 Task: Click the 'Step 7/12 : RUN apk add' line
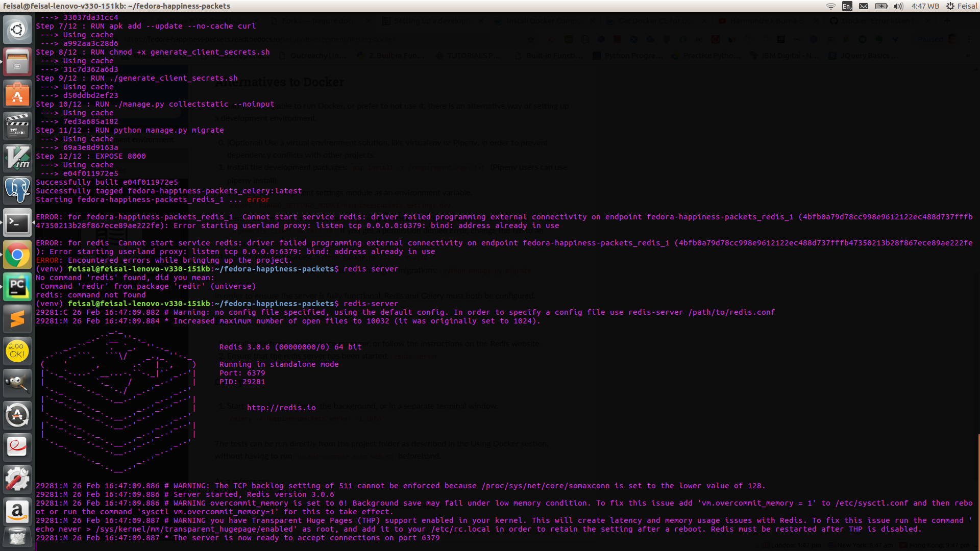pos(146,26)
